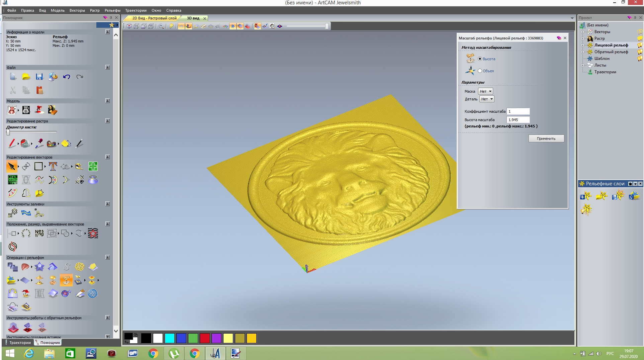Collapse the Информация о модели section

pyautogui.click(x=107, y=32)
